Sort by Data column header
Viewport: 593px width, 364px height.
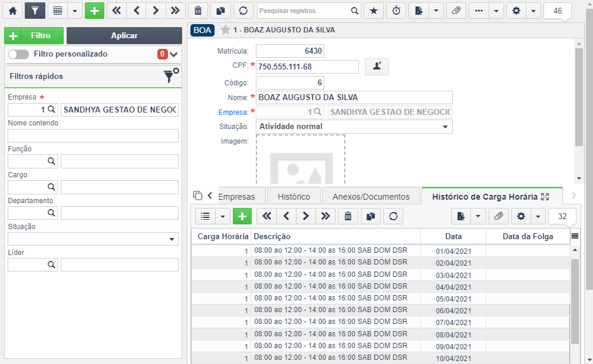tap(453, 236)
